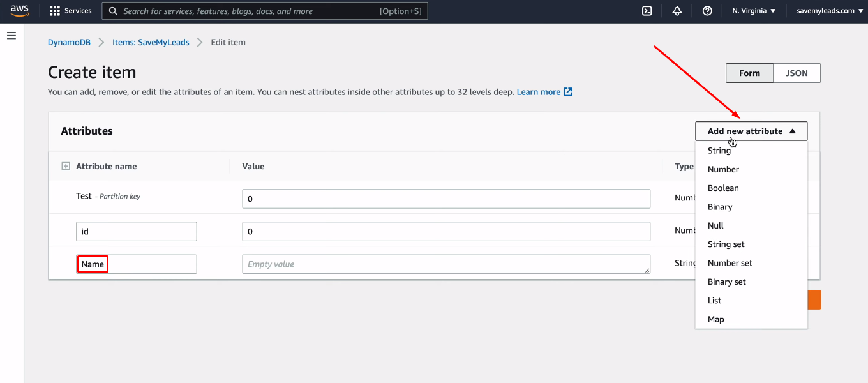Image resolution: width=868 pixels, height=383 pixels.
Task: Click the search magnifier icon
Action: 113,11
